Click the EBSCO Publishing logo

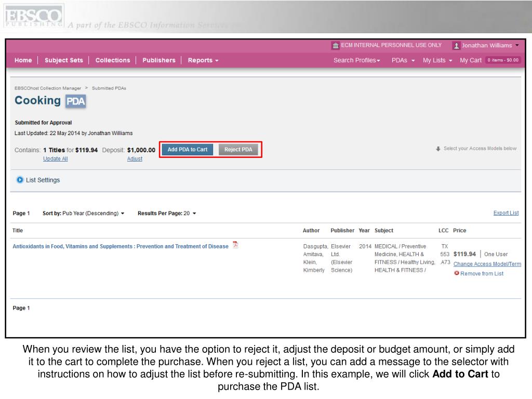(x=34, y=16)
